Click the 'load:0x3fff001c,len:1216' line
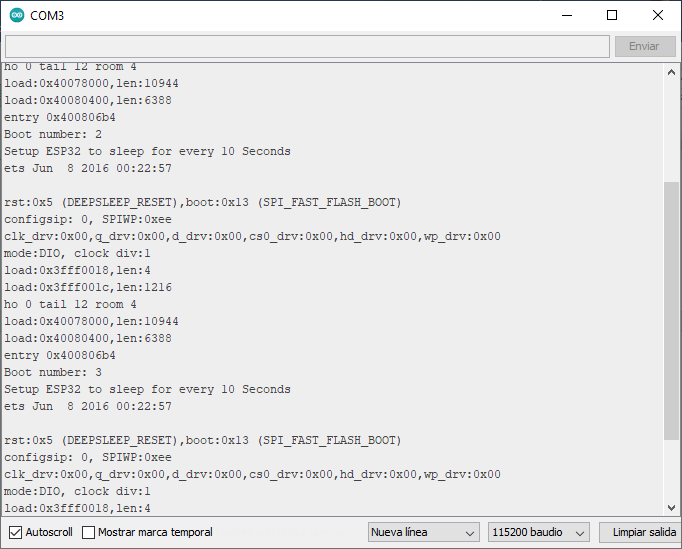682x549 pixels. tap(88, 287)
